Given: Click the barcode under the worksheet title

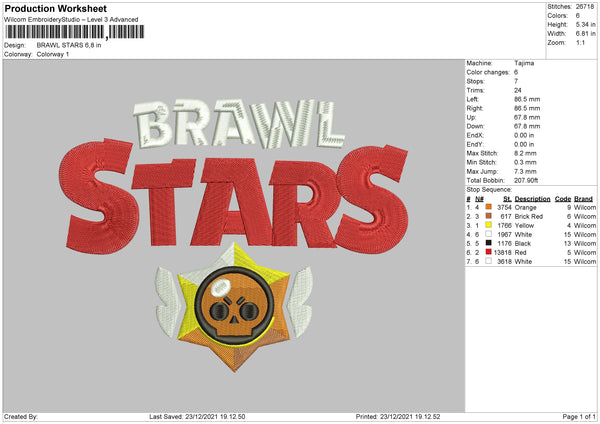Looking at the screenshot, I should tap(75, 32).
